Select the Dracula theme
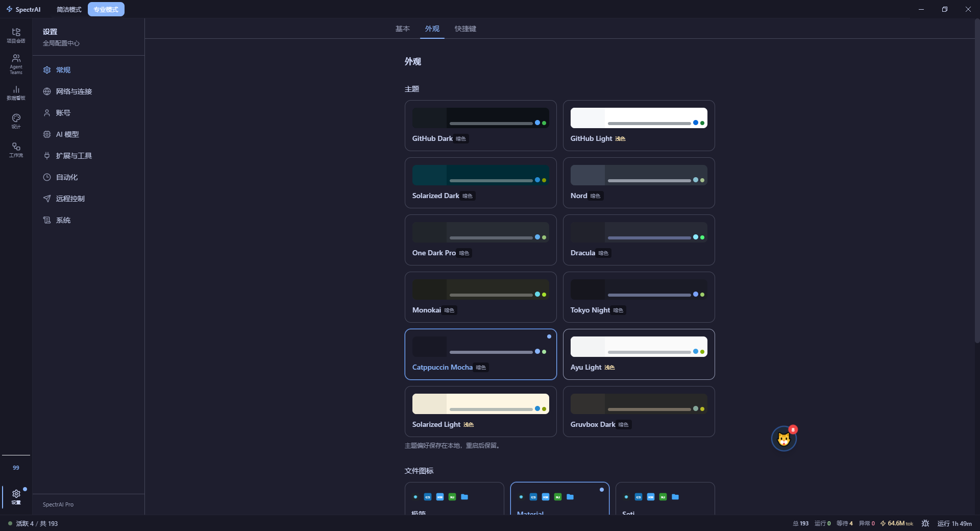Image resolution: width=980 pixels, height=531 pixels. (x=639, y=240)
